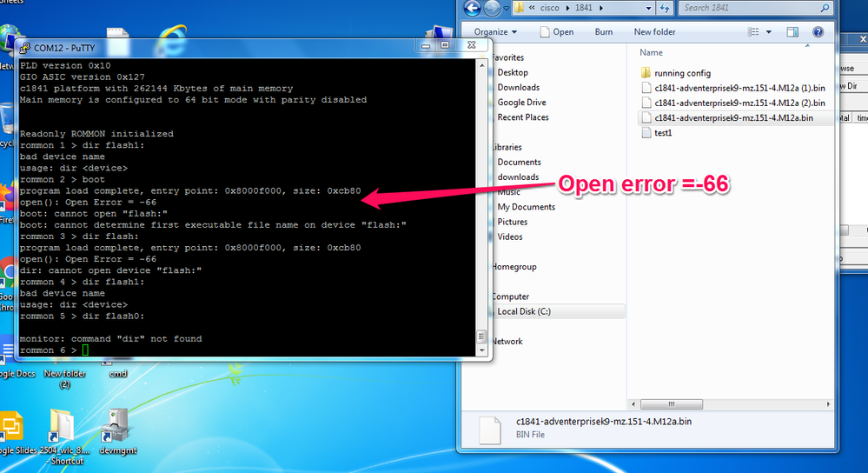This screenshot has height=473, width=868.
Task: Open the Documents library
Action: click(519, 163)
